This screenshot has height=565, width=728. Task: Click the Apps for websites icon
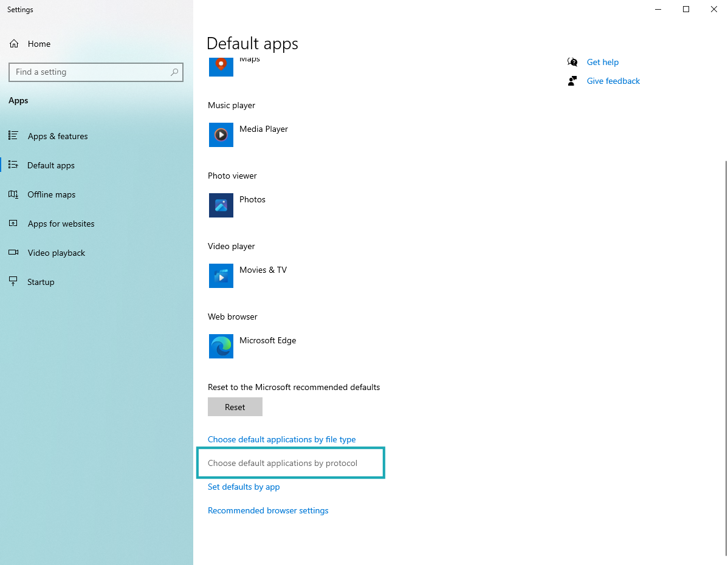13,224
